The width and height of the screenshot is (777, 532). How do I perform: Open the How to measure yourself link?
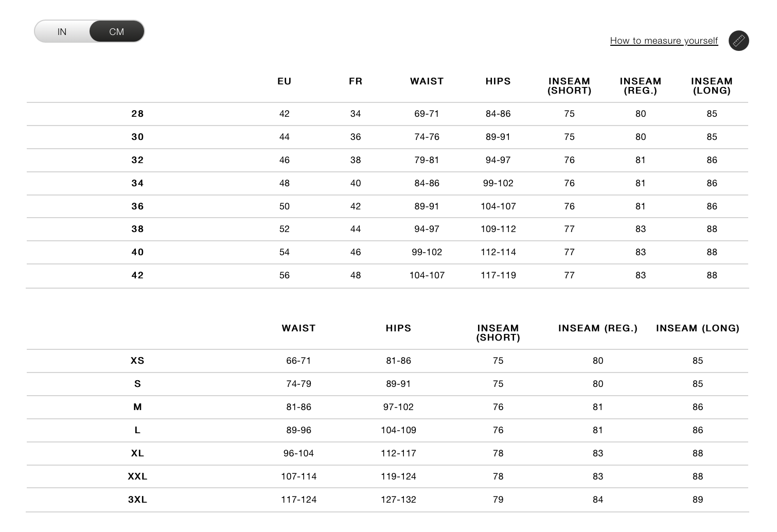click(x=664, y=41)
